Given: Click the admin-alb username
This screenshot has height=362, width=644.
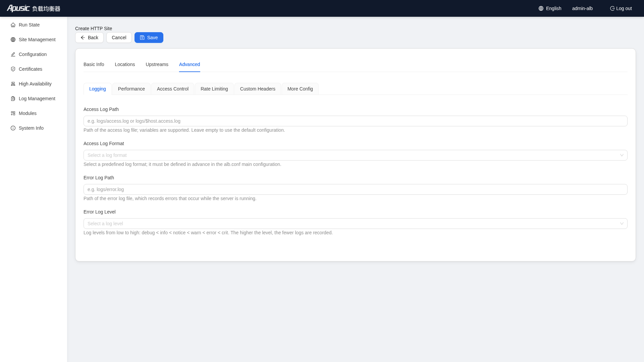Looking at the screenshot, I should (x=582, y=8).
